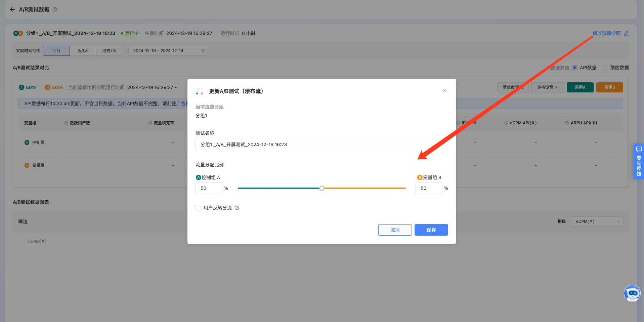Open the robot assistant chat icon
The width and height of the screenshot is (644, 322).
coord(632,293)
